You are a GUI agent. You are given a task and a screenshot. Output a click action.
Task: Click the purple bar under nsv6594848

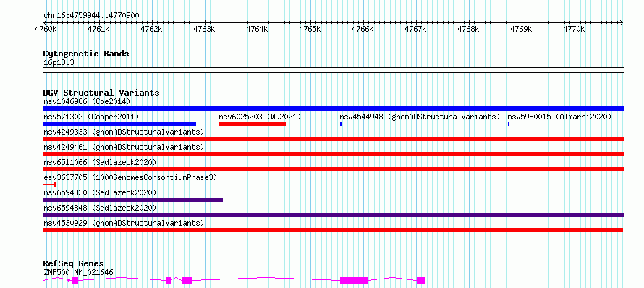click(x=333, y=215)
